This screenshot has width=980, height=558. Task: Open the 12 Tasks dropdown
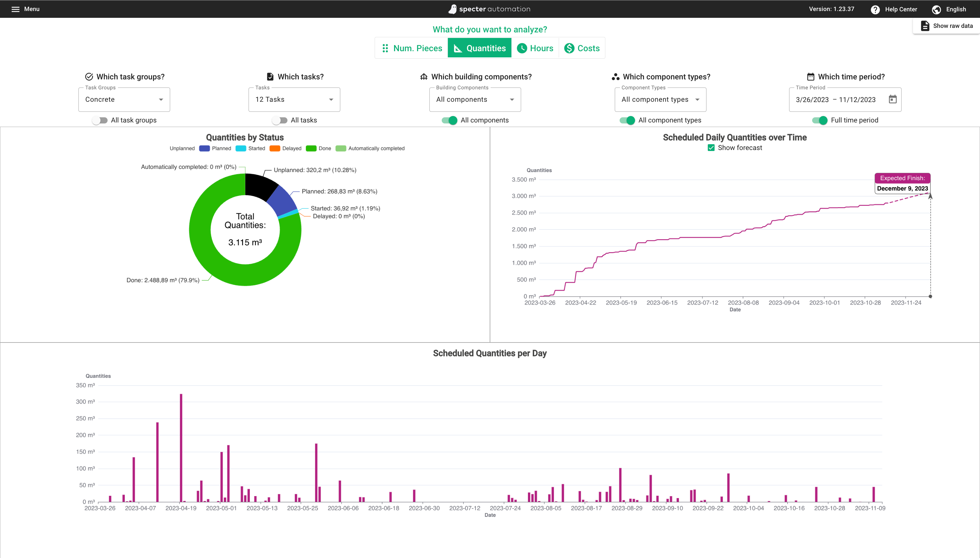pyautogui.click(x=294, y=100)
